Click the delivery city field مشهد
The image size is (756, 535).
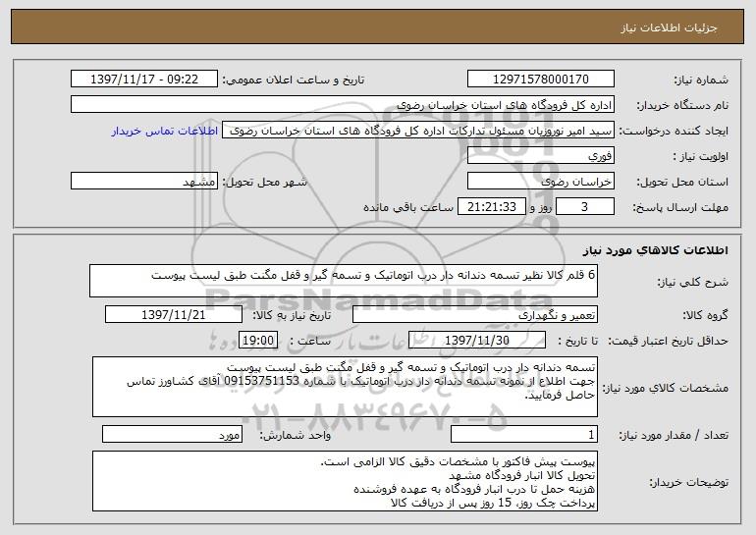click(144, 182)
